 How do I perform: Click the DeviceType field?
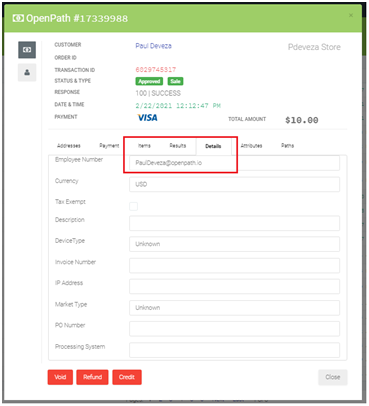point(234,244)
